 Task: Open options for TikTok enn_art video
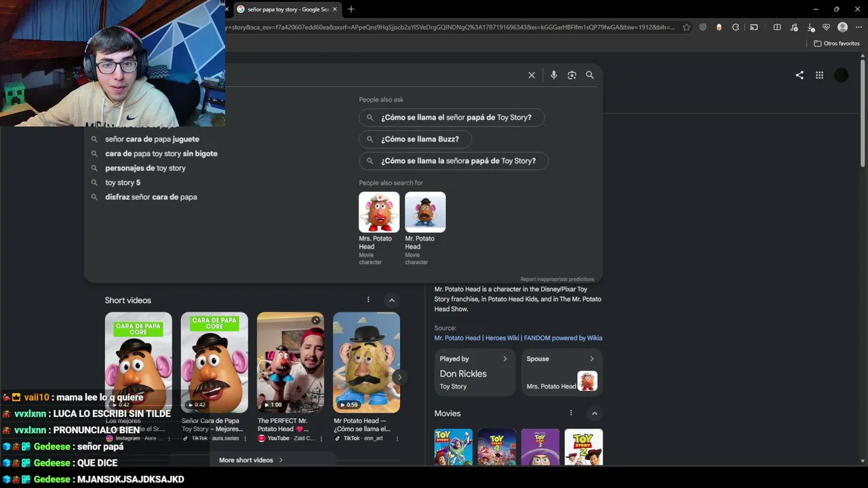point(397,439)
